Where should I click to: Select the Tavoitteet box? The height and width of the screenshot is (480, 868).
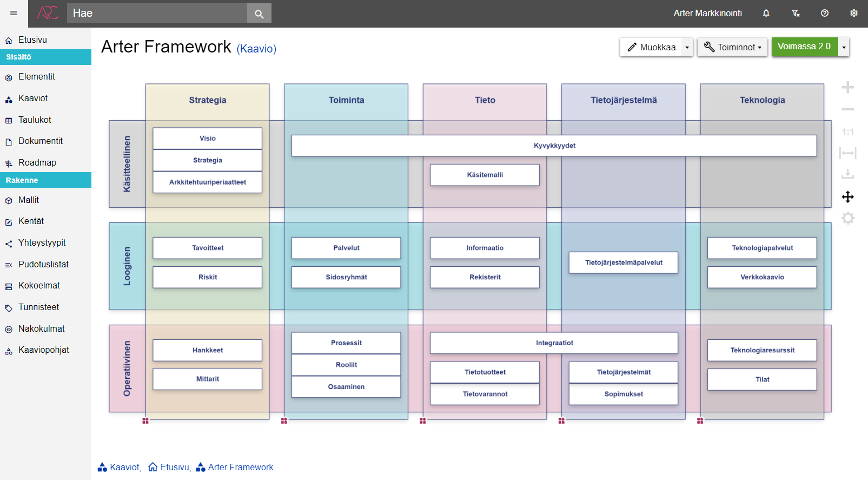[x=208, y=248]
